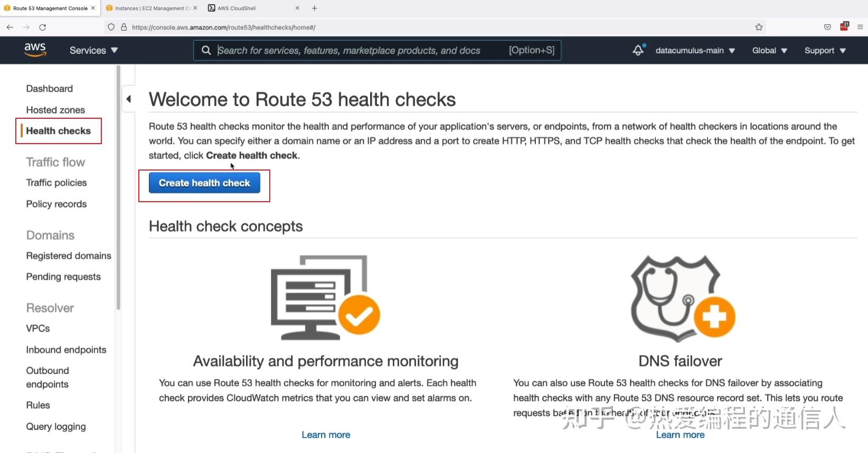The height and width of the screenshot is (453, 868).
Task: Open Traffic policies in the sidebar
Action: point(56,183)
